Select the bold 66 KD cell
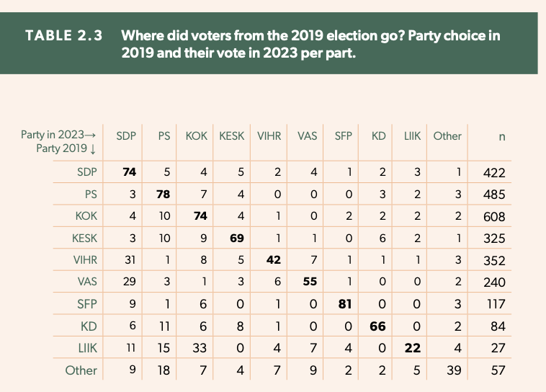The height and width of the screenshot is (392, 546). point(378,326)
